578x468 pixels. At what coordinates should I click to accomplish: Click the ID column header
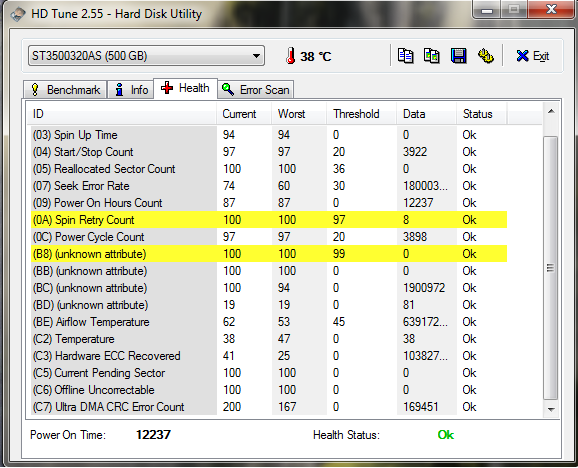(122, 114)
